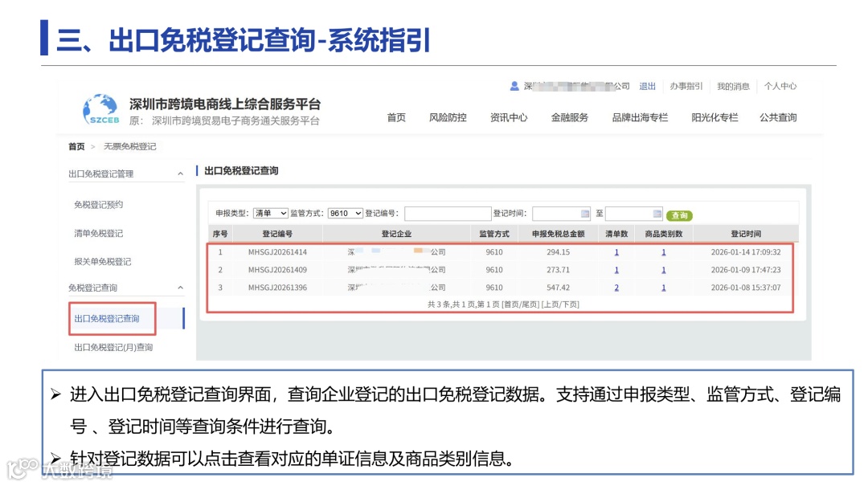Open 公共查询 navigation item
This screenshot has height=486, width=868.
(x=778, y=117)
